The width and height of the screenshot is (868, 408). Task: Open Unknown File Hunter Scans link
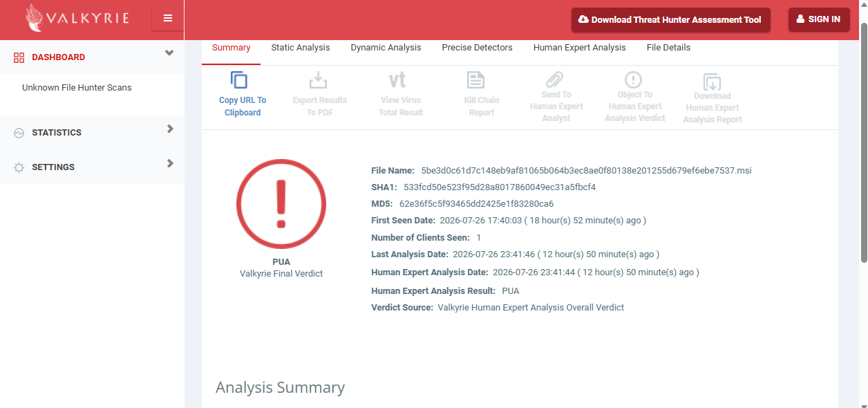[77, 88]
